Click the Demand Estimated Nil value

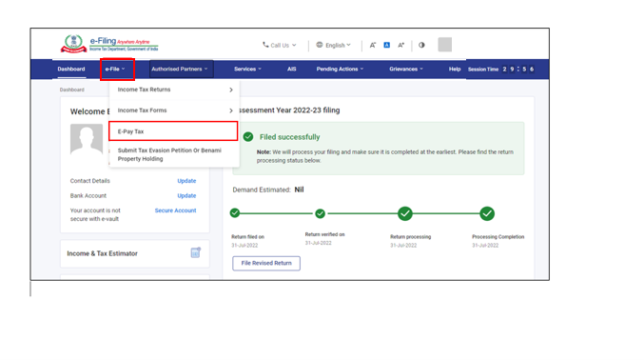tap(299, 190)
